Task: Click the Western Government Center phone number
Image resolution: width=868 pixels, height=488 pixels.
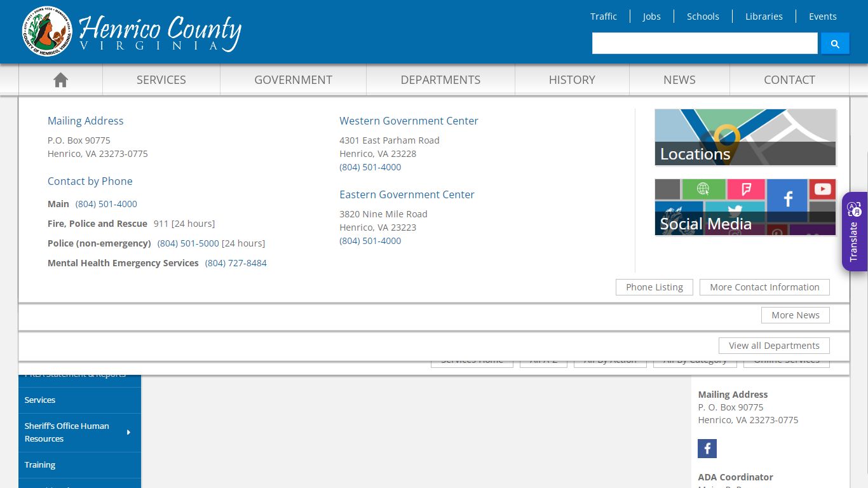Action: [370, 167]
